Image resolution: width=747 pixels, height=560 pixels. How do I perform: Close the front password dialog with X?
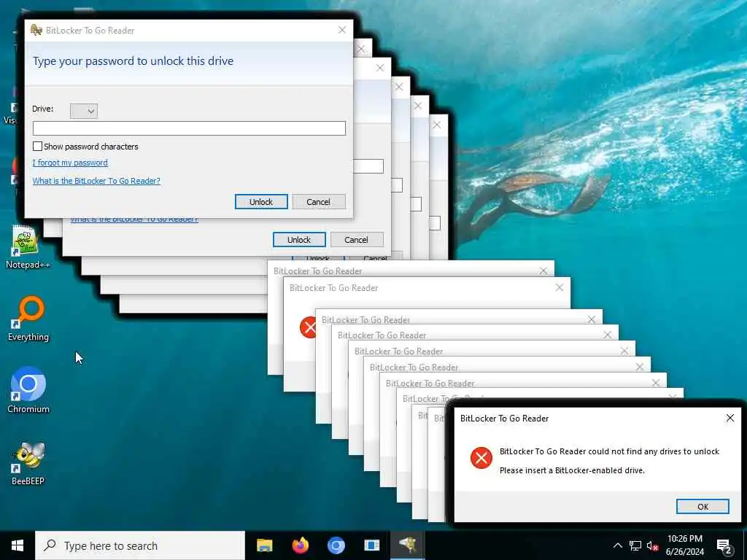coord(342,30)
